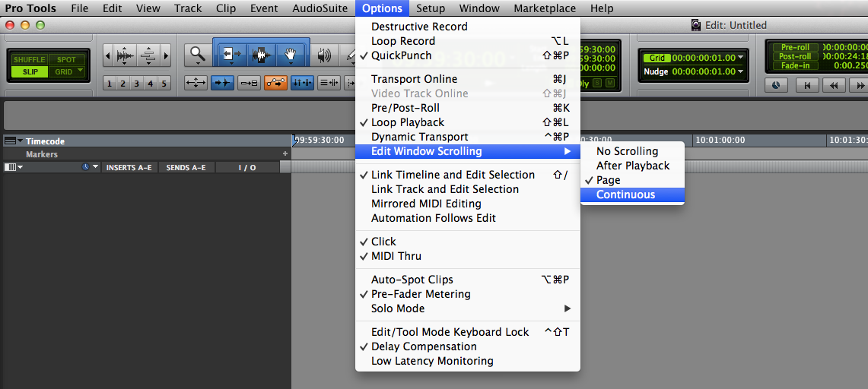Viewport: 868px width, 389px height.
Task: Select the Zoomer magnifying glass tool
Action: (x=198, y=55)
